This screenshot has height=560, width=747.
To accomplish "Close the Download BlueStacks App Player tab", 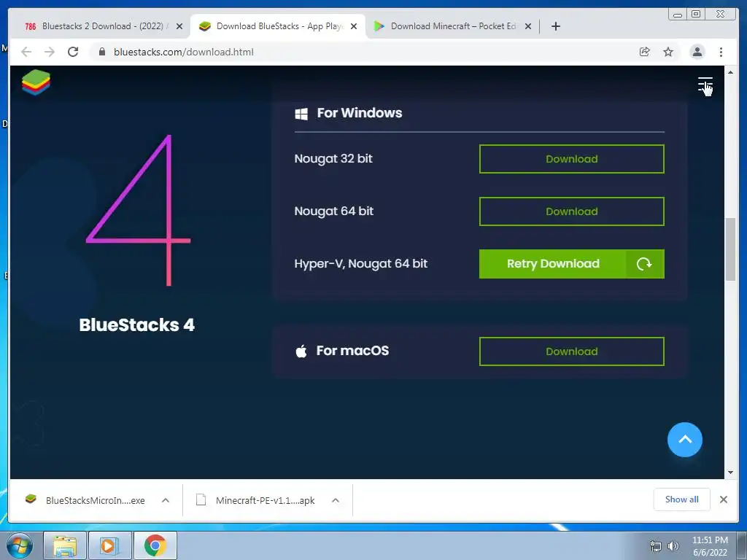I will click(x=354, y=26).
